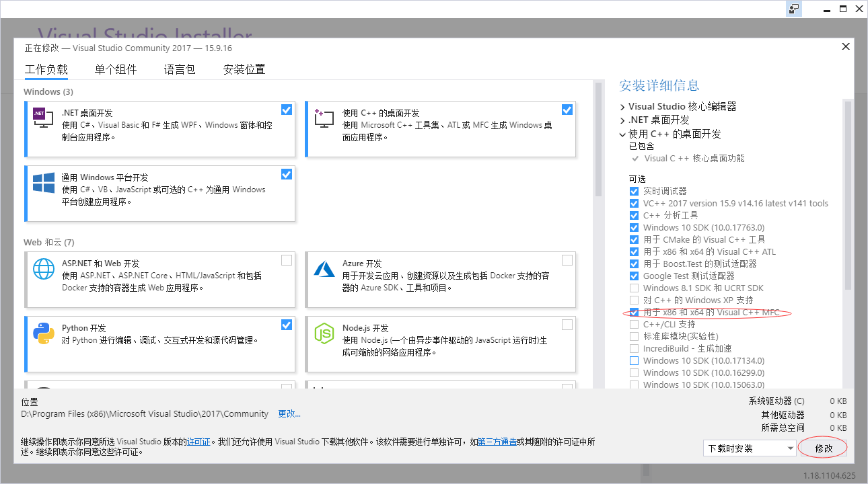
Task: Expand Visual Studio 核心编辑器 details
Action: pos(622,107)
